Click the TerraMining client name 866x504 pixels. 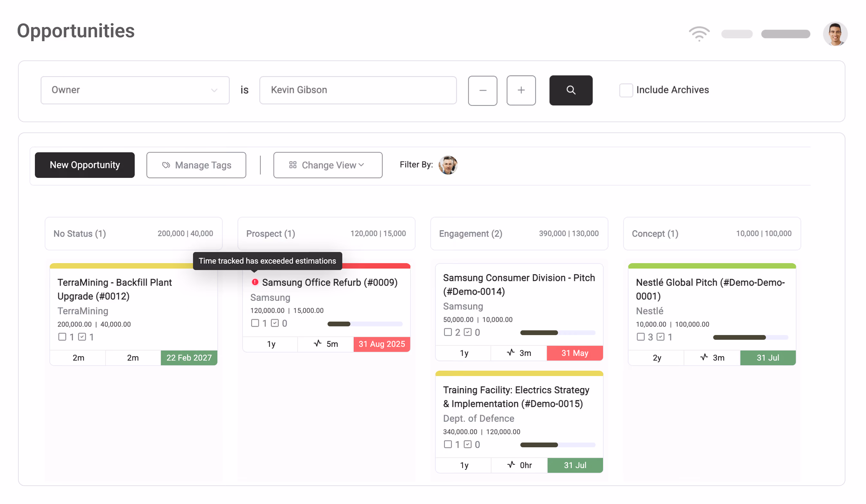point(83,311)
